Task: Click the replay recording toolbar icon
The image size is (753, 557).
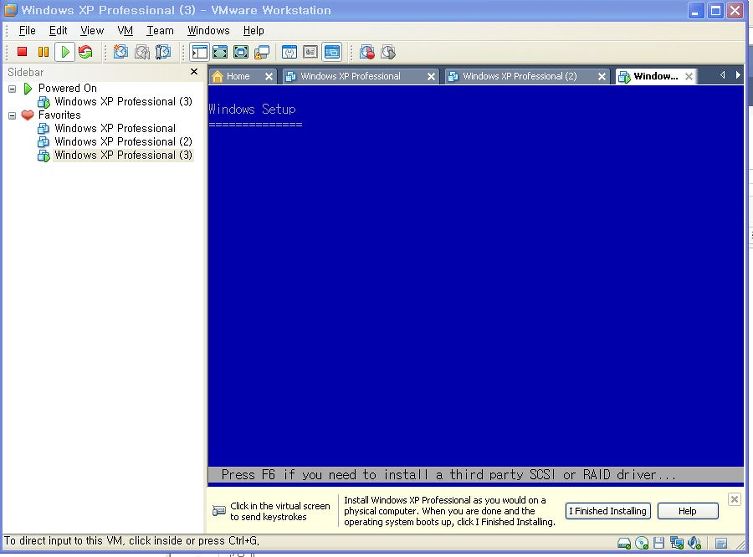Action: pos(388,52)
